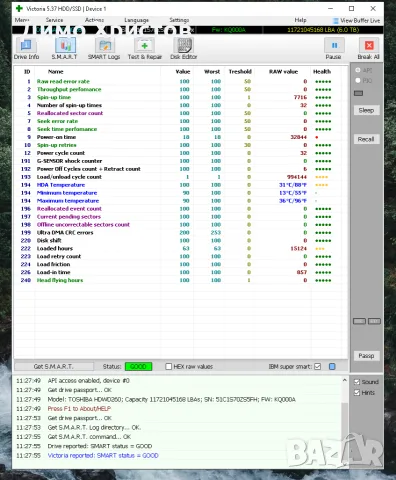Select the Spin-up retries row

click(180, 145)
